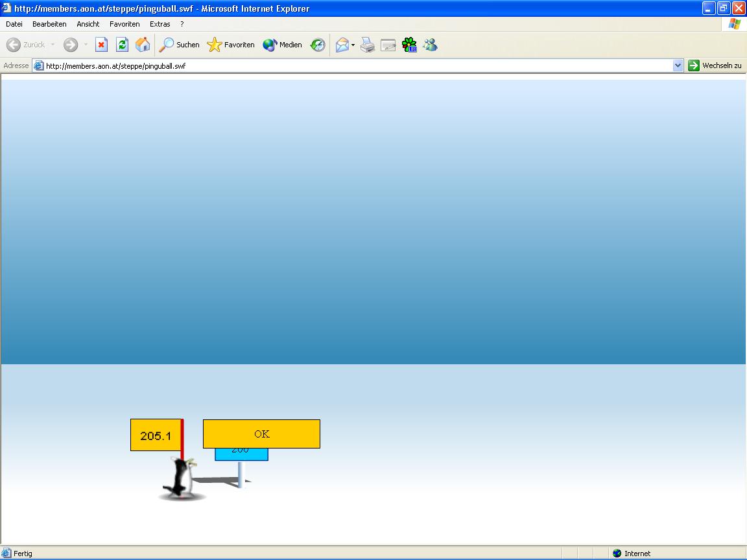
Task: Click the address URL input field
Action: (x=357, y=65)
